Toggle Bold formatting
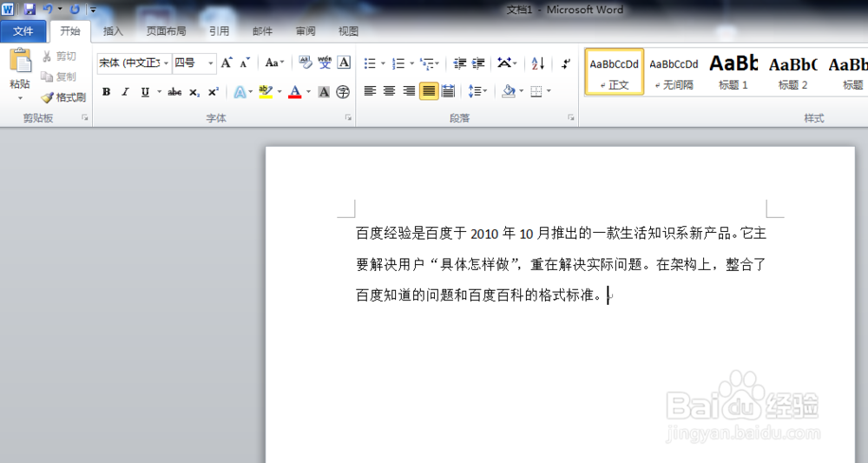The width and height of the screenshot is (868, 463). (106, 92)
